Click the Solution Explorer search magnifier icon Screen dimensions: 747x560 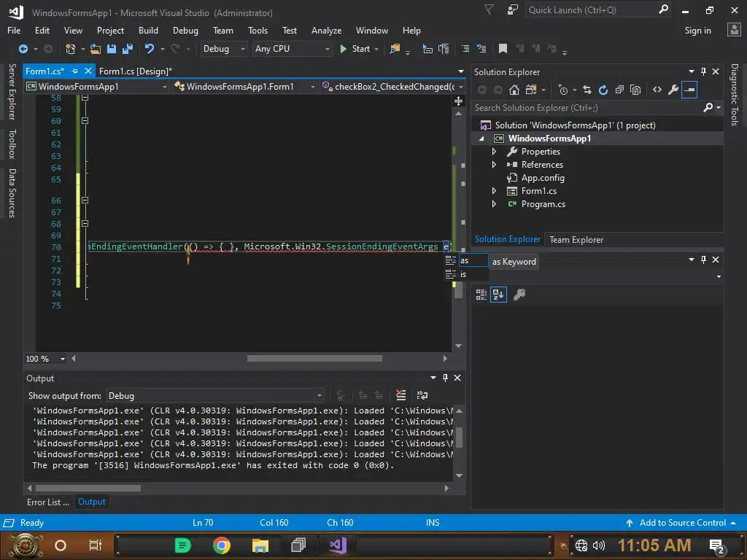point(708,108)
